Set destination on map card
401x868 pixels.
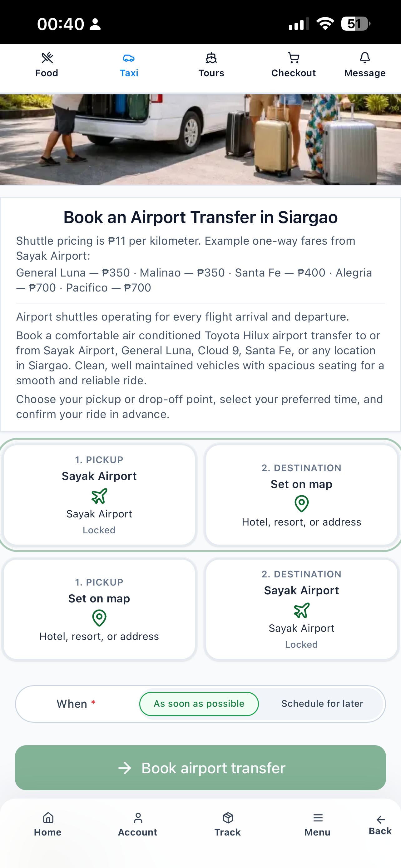(x=301, y=495)
